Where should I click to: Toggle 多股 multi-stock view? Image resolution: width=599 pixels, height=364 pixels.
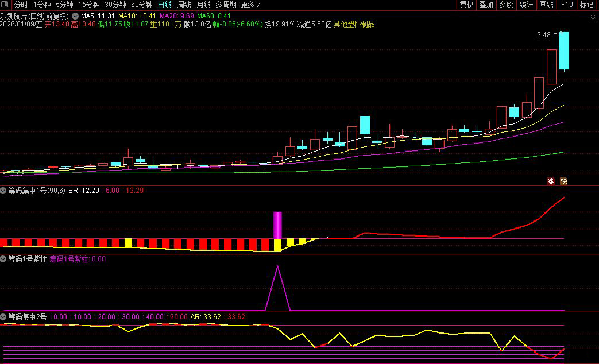[x=506, y=5]
